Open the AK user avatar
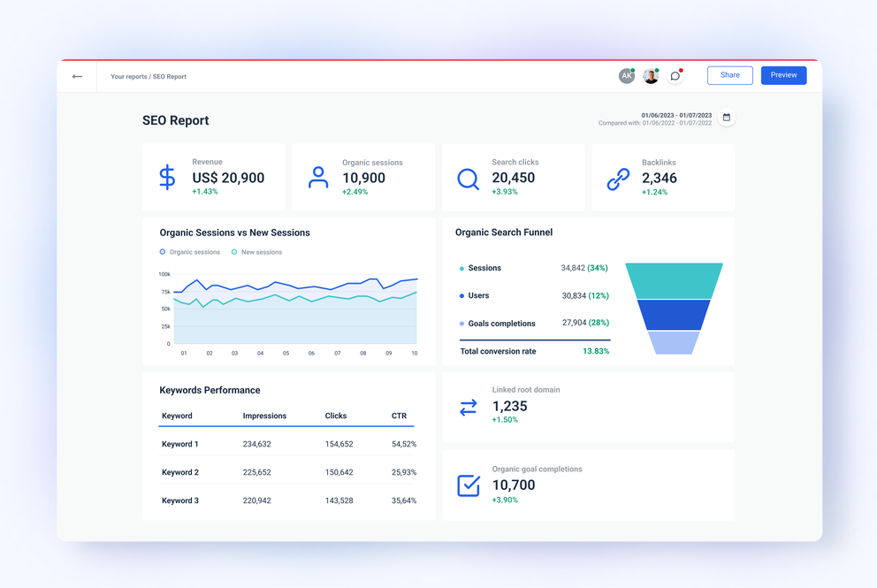The height and width of the screenshot is (588, 877). [x=627, y=75]
